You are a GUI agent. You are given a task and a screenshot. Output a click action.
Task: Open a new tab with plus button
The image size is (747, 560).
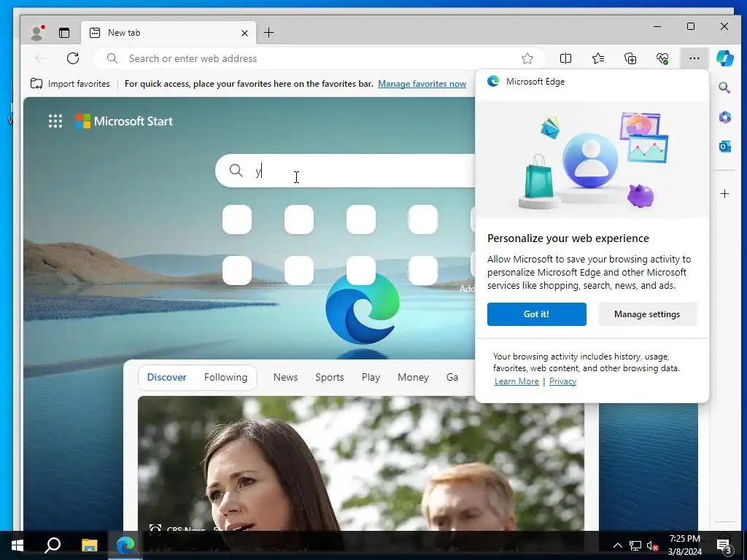tap(268, 32)
